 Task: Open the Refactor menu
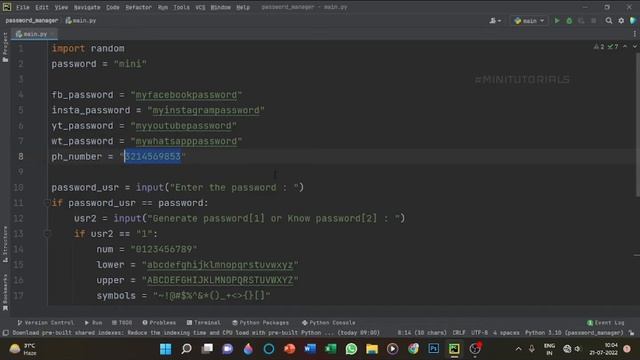138,7
